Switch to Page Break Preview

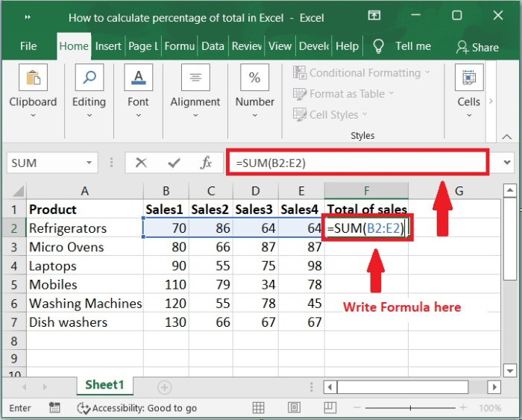click(330, 407)
